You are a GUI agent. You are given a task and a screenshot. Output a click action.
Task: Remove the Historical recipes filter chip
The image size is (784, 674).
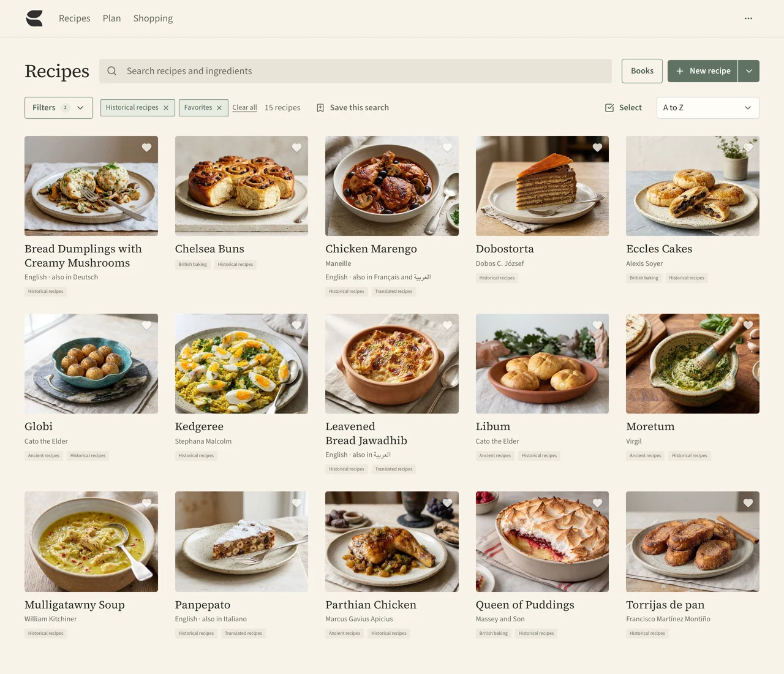[x=166, y=108]
